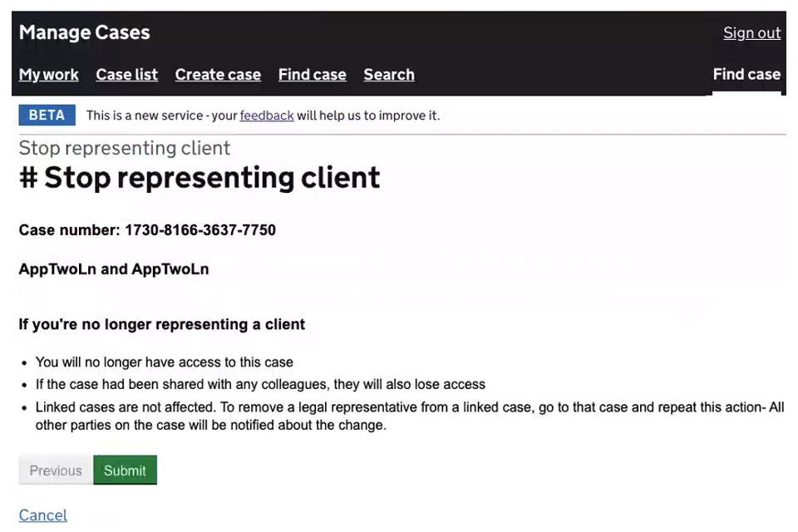The height and width of the screenshot is (532, 798).
Task: Click the Manage Cases header title
Action: (x=84, y=33)
